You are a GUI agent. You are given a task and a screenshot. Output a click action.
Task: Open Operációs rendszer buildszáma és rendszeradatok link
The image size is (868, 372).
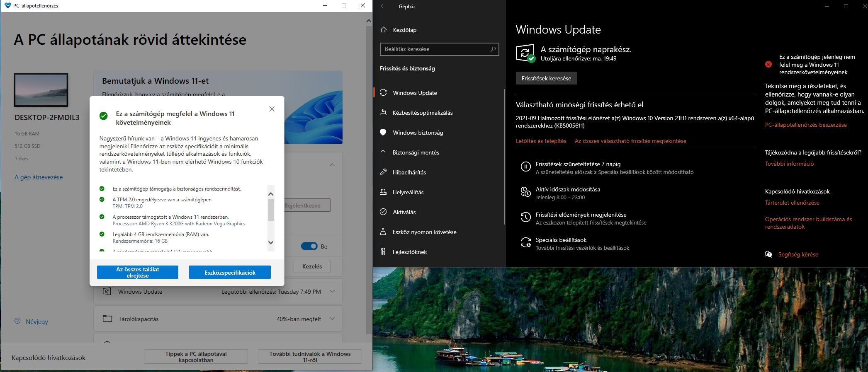(808, 223)
